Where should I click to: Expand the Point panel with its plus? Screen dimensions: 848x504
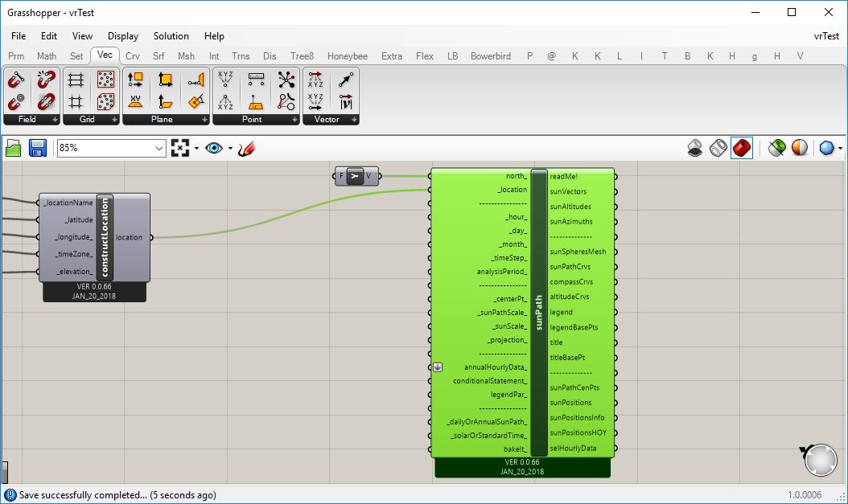[294, 120]
